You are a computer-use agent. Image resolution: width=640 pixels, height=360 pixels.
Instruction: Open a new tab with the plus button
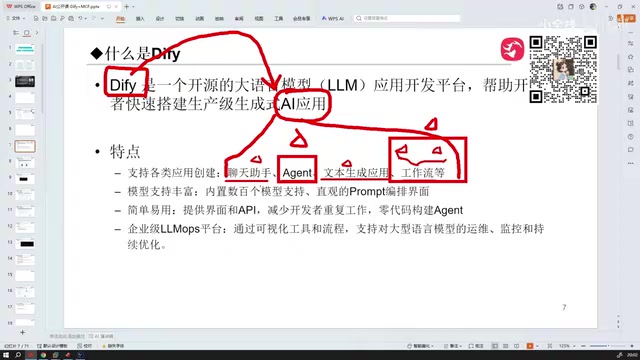pyautogui.click(x=127, y=7)
